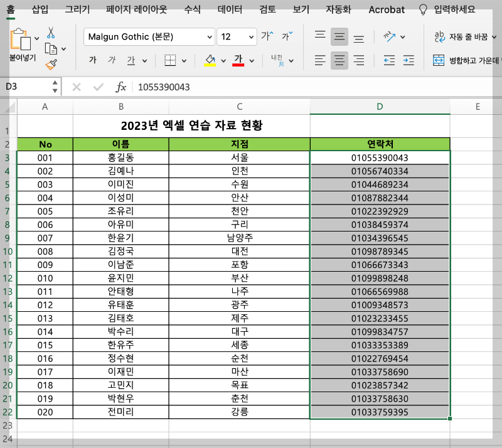502x448 pixels.
Task: Open the 데이터 menu tab
Action: tap(229, 9)
